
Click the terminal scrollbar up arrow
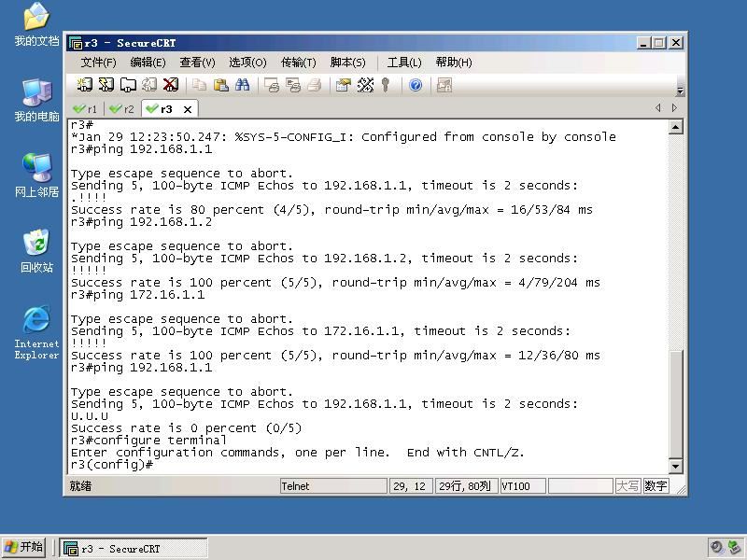[x=675, y=127]
